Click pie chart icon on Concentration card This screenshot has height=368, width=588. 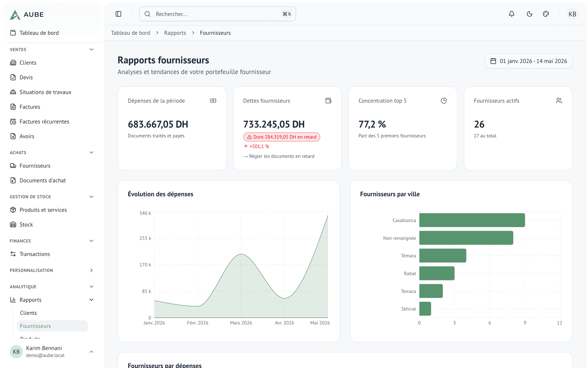coord(444,101)
